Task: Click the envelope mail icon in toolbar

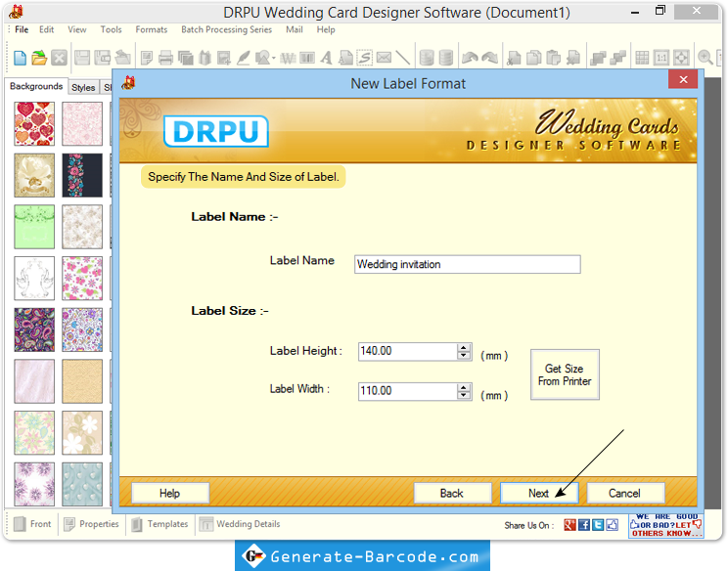Action: pos(384,58)
